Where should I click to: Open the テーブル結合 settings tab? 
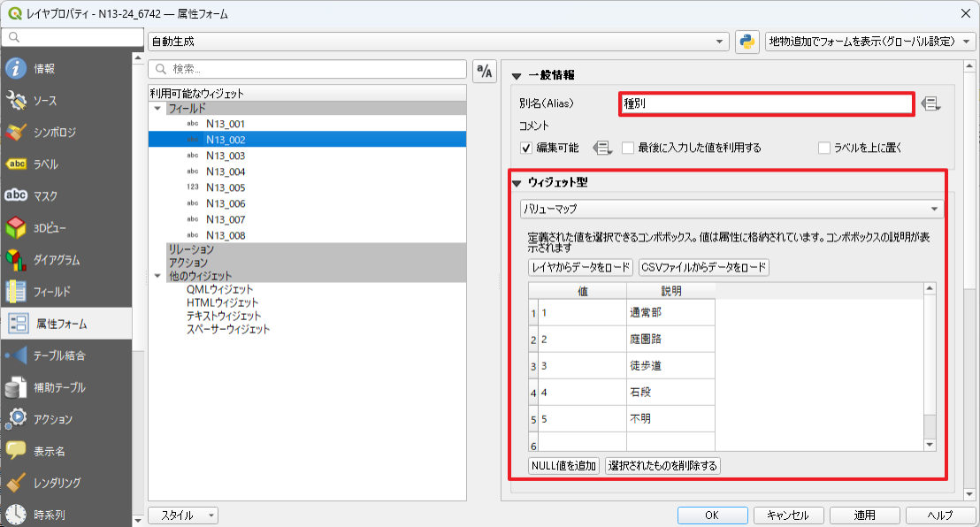coord(57,355)
